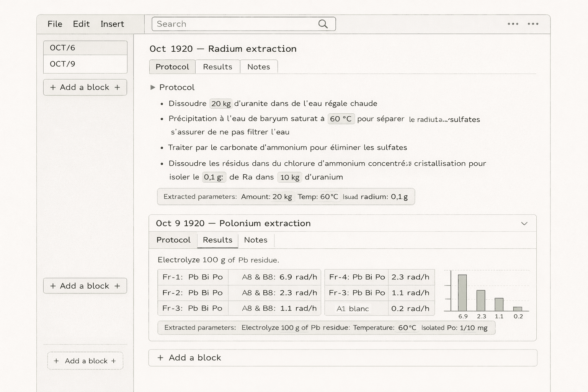Open the first three-dots options menu
Image resolution: width=588 pixels, height=392 pixels.
[513, 24]
